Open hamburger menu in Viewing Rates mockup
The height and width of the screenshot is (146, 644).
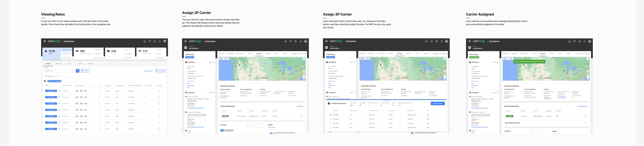pos(44,41)
